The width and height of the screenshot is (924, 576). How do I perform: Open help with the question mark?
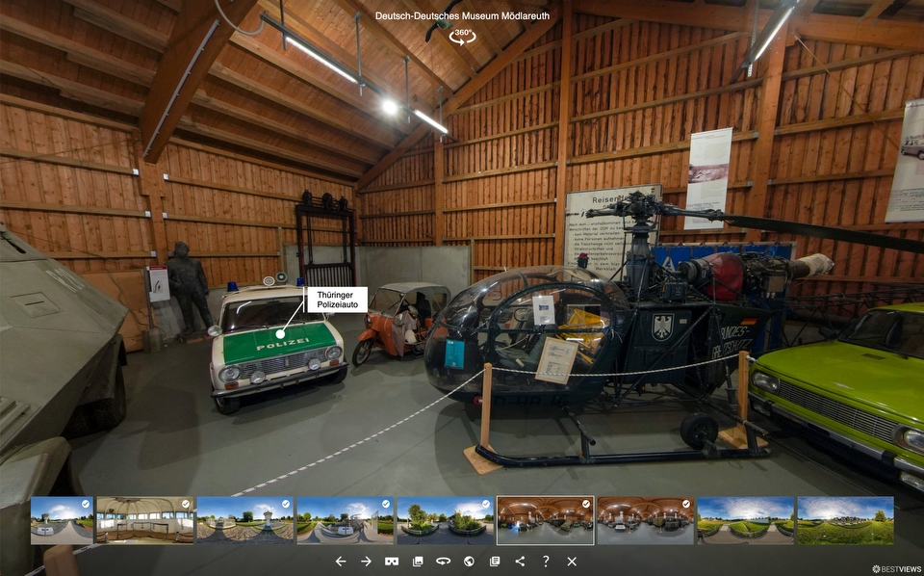pos(546,561)
